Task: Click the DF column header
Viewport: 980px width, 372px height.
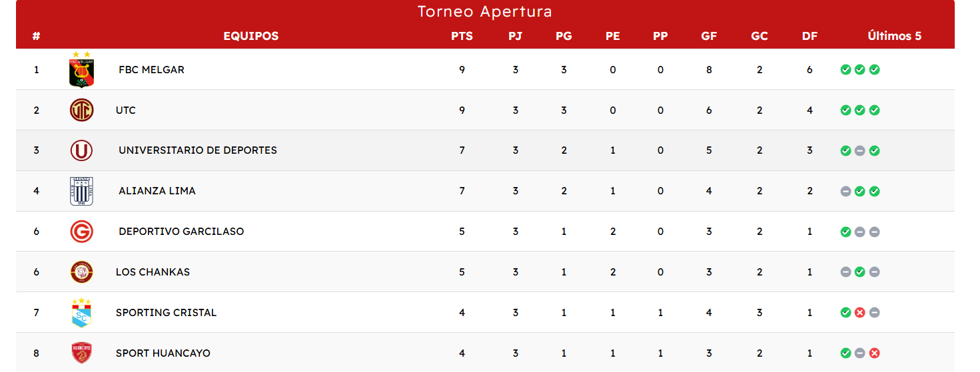Action: point(809,36)
